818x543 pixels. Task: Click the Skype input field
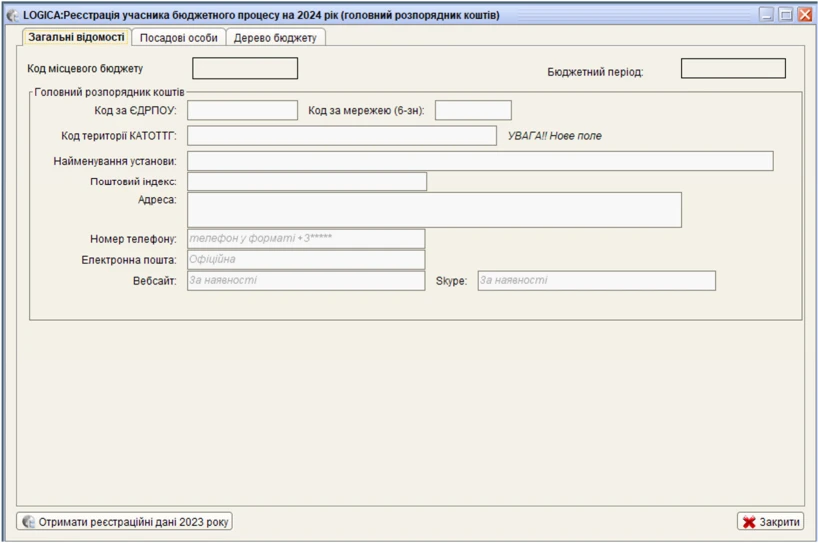coord(596,281)
